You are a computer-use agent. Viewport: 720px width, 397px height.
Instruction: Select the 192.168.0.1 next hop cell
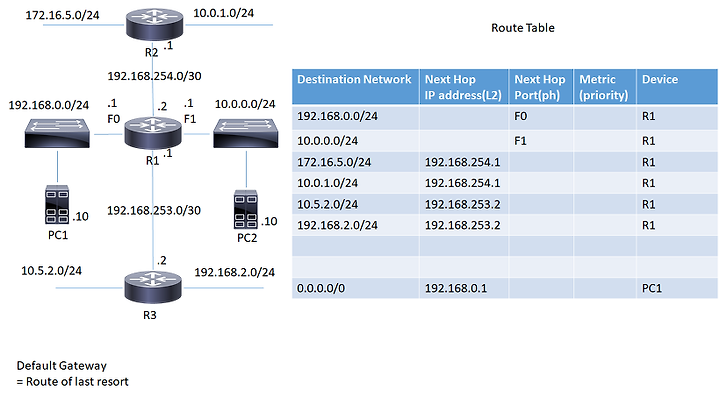pyautogui.click(x=464, y=288)
